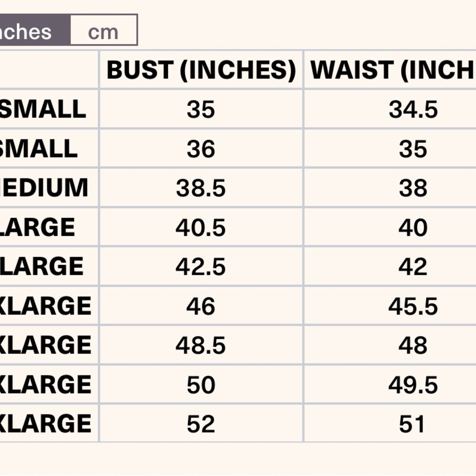This screenshot has width=476, height=476.
Task: Switch the size chart to cm
Action: 103,32
